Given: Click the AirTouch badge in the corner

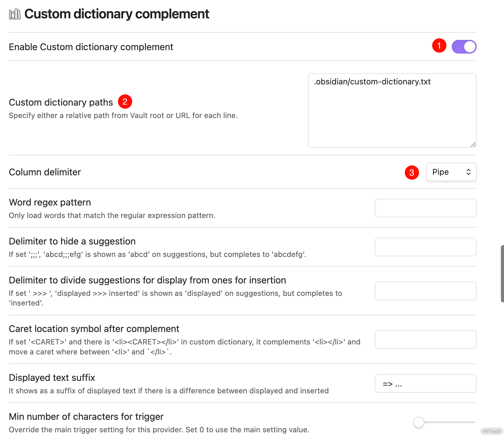Looking at the screenshot, I should tap(492, 431).
